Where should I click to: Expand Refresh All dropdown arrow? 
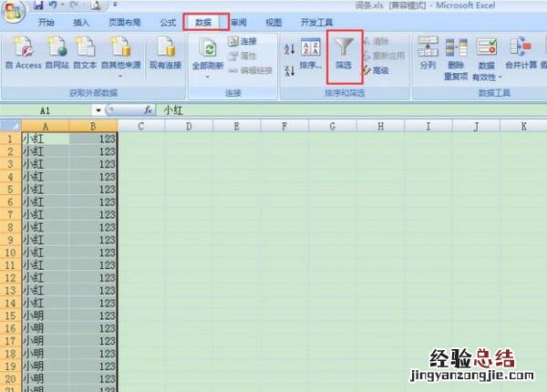(208, 77)
